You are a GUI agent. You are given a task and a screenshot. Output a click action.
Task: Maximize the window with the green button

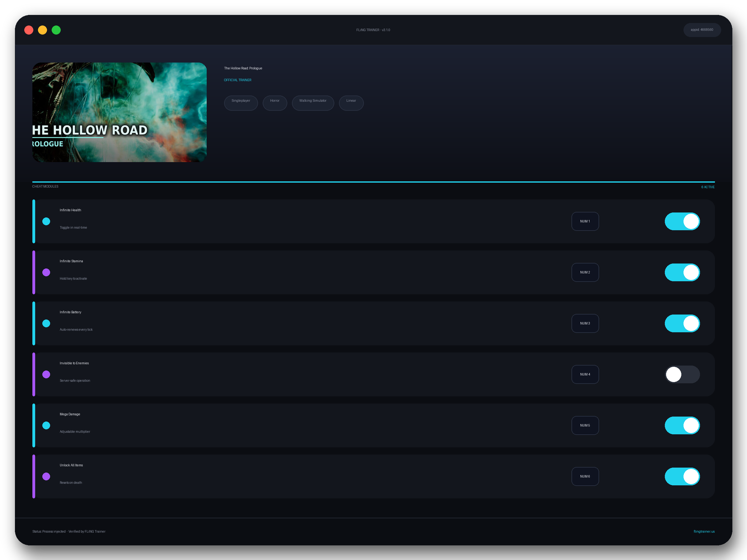pos(56,30)
